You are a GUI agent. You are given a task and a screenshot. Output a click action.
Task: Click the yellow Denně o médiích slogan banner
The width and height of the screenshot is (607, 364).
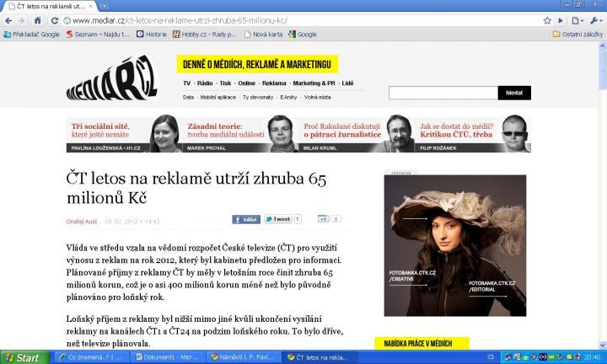click(257, 64)
